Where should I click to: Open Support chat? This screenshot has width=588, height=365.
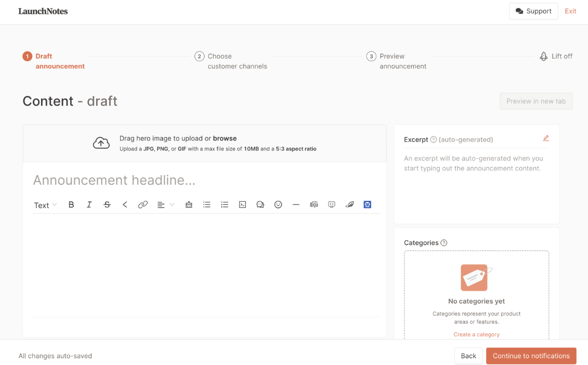(533, 11)
